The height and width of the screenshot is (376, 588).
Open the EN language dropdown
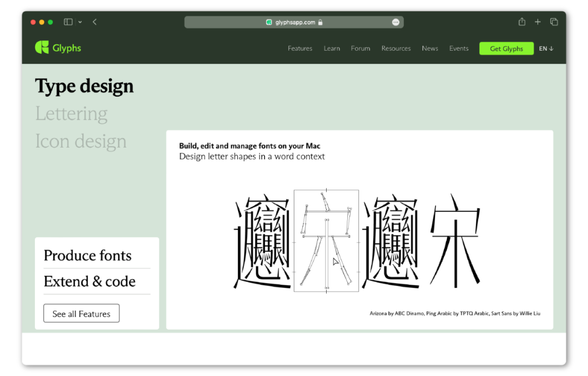pos(546,48)
